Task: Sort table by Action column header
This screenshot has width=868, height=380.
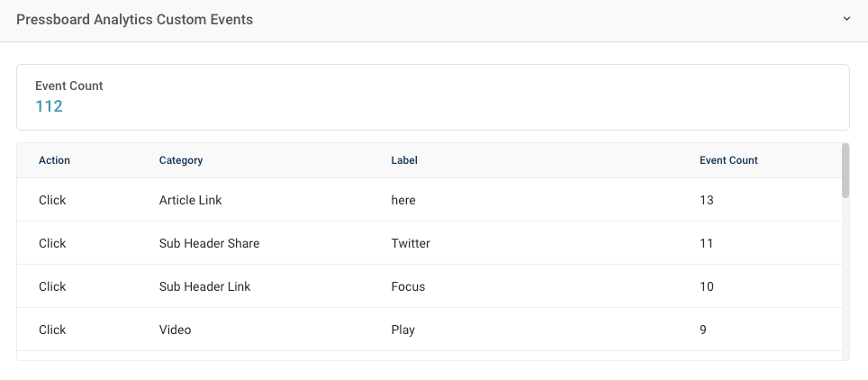Action: [x=54, y=160]
